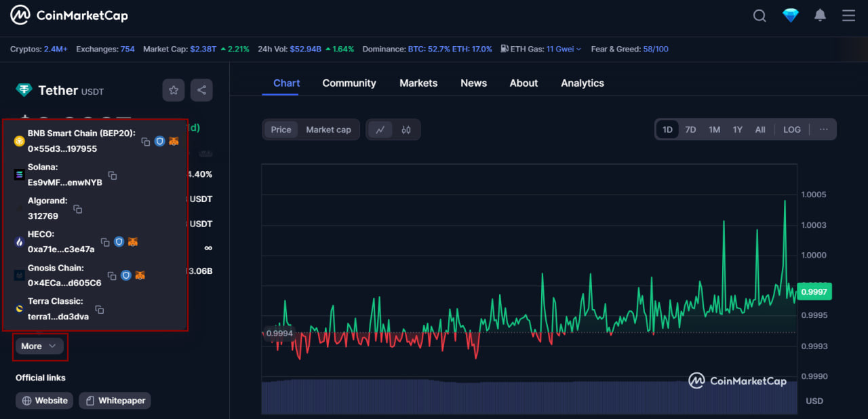This screenshot has height=419, width=868.
Task: Toggle the LOG scale
Action: pos(791,129)
